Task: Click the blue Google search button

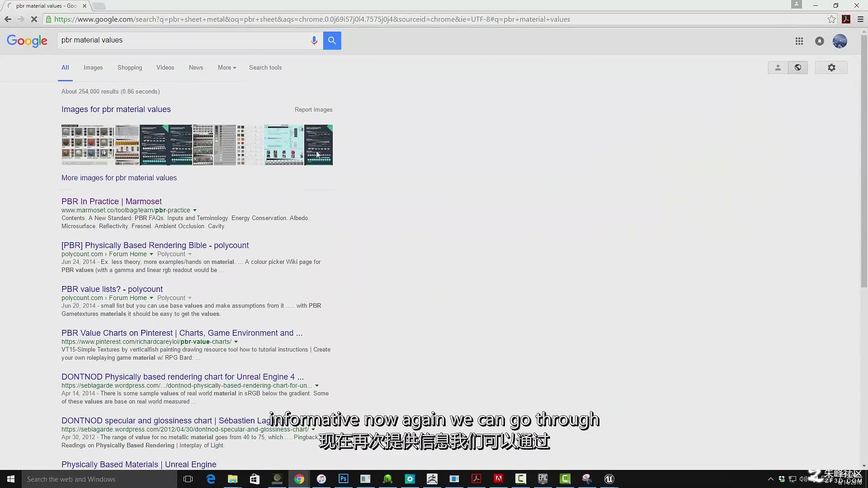Action: 332,41
